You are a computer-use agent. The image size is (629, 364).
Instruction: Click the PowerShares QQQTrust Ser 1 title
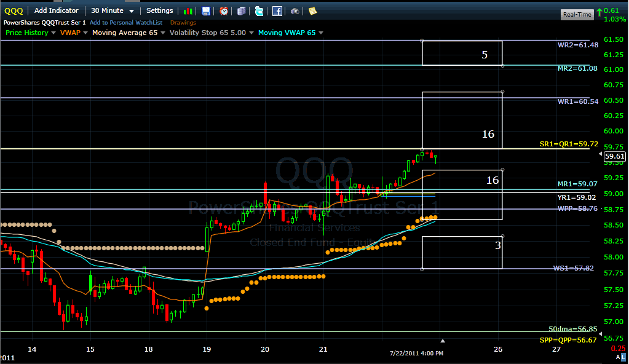coord(44,23)
